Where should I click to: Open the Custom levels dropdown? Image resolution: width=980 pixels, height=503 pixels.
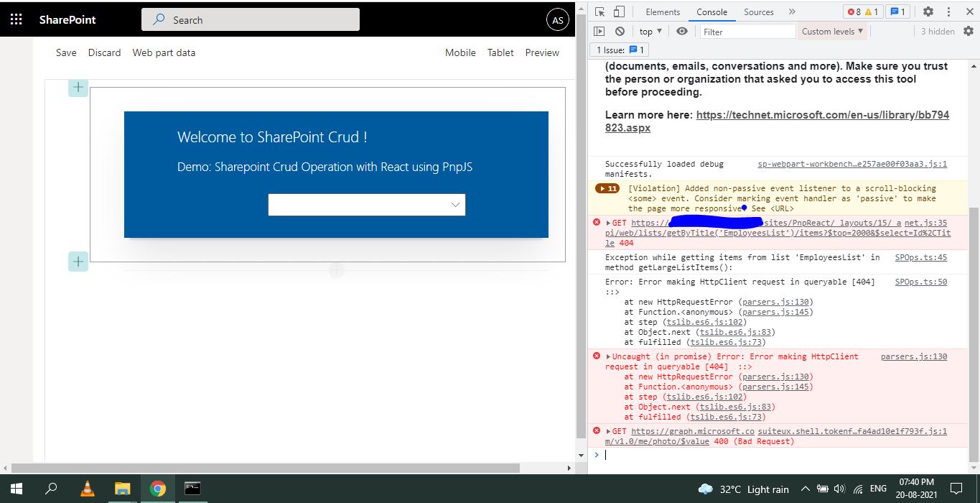pyautogui.click(x=831, y=31)
